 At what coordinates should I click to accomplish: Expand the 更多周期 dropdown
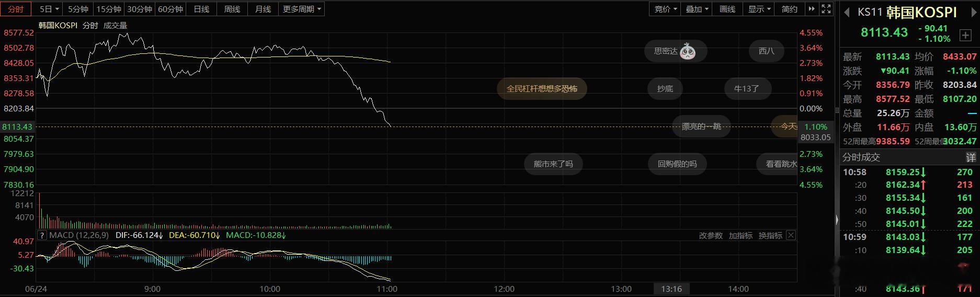302,9
